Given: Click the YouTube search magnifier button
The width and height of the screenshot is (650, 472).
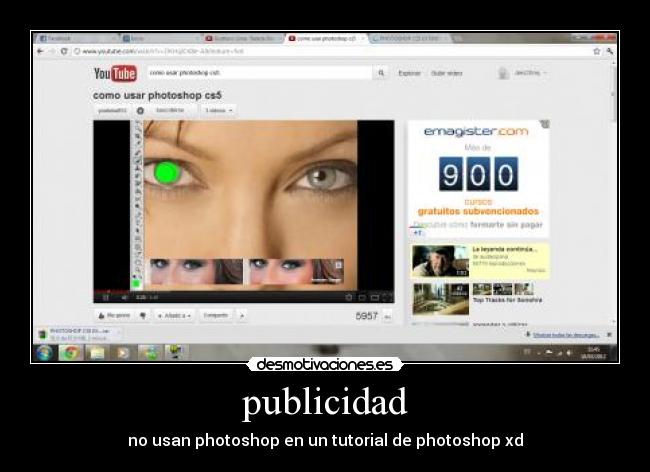Looking at the screenshot, I should 381,73.
